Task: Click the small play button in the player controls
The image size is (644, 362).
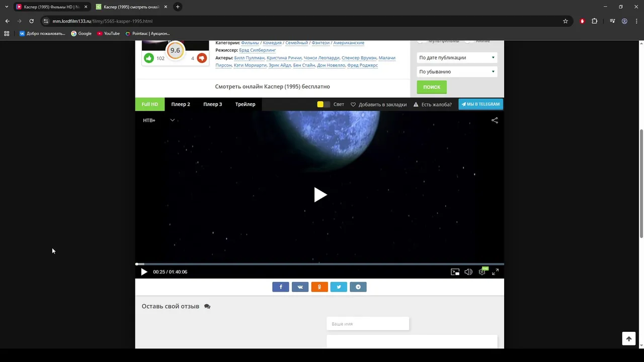Action: coord(144,272)
